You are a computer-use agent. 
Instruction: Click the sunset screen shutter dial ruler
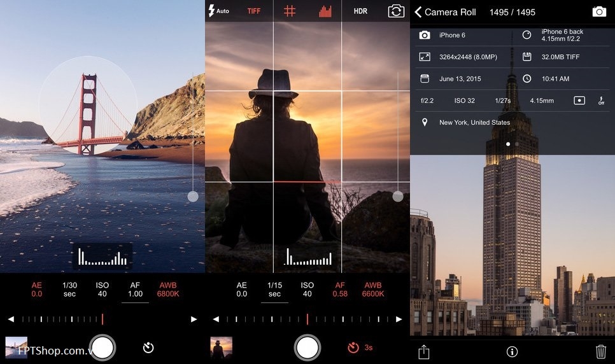pyautogui.click(x=307, y=319)
